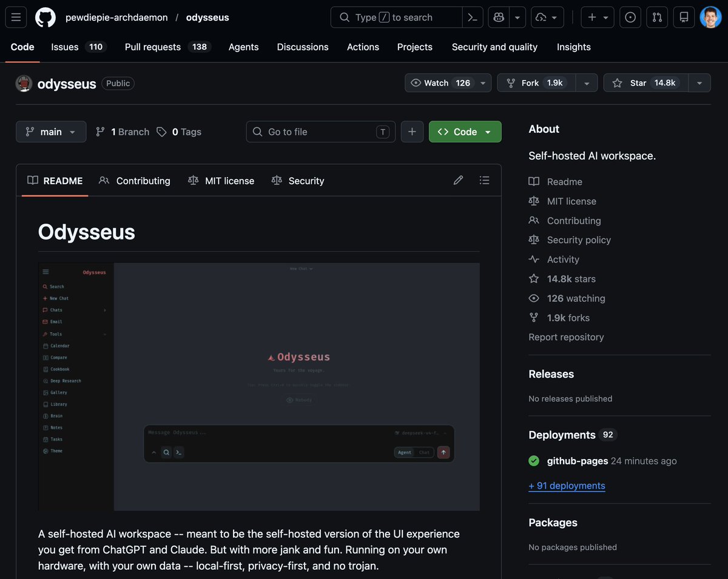Open the Issues tab

coord(78,47)
